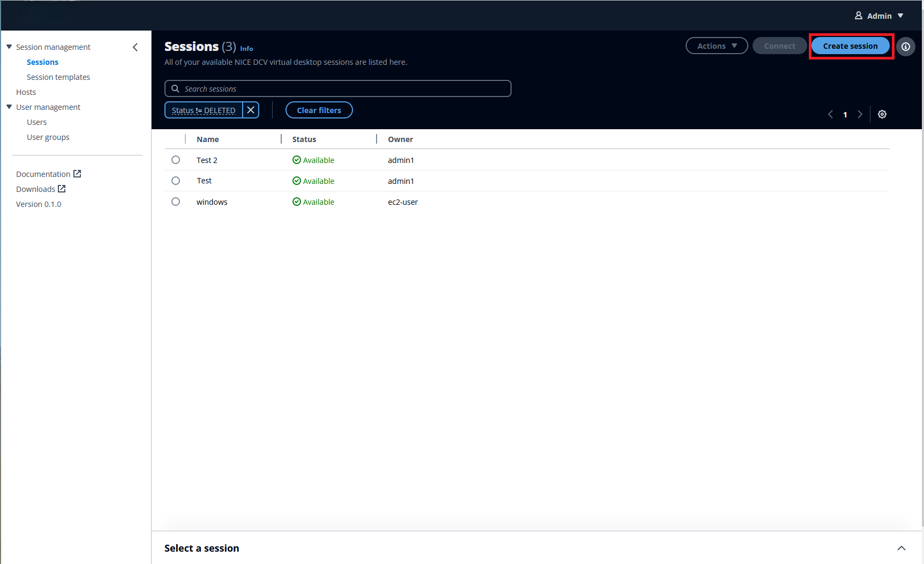Click the Create session button
The height and width of the screenshot is (564, 924).
(x=850, y=46)
